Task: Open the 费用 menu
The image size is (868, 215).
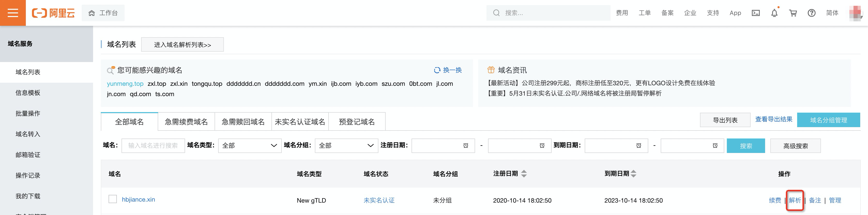Action: [622, 13]
